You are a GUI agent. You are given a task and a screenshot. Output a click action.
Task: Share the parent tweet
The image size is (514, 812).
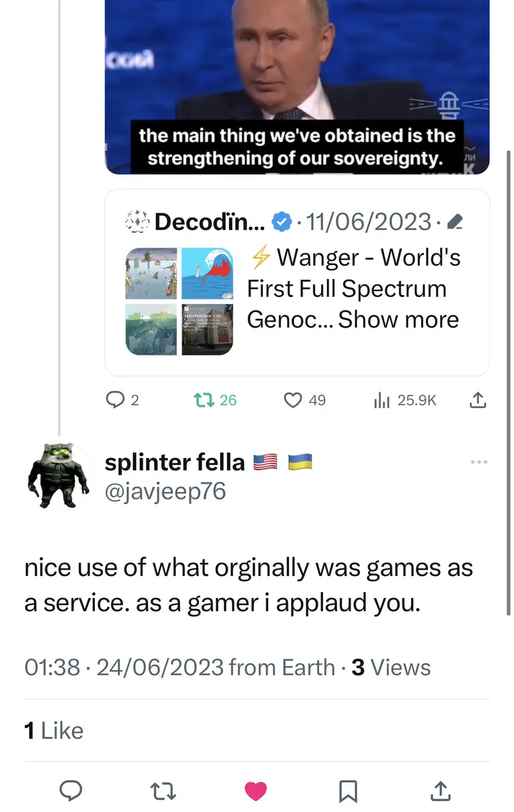(477, 401)
